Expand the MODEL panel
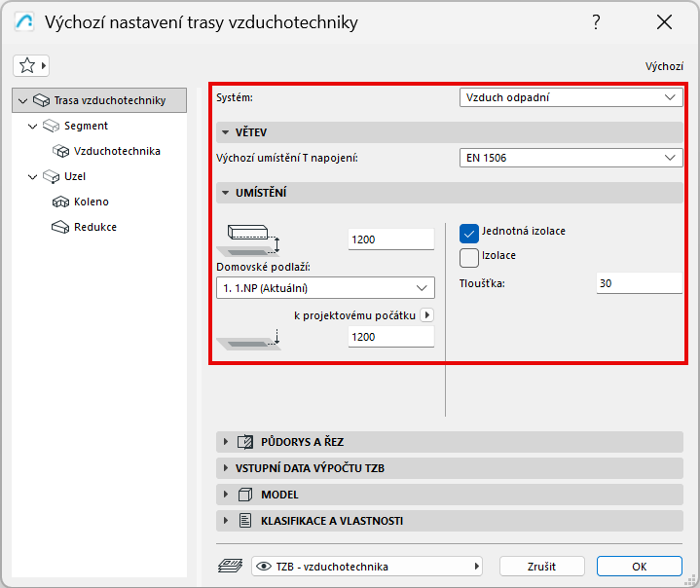 tap(226, 495)
